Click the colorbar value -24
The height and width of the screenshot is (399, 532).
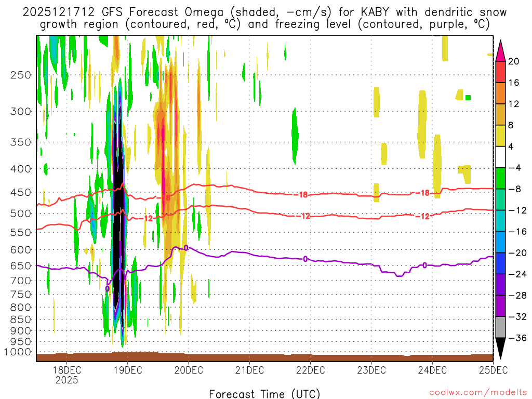click(517, 274)
